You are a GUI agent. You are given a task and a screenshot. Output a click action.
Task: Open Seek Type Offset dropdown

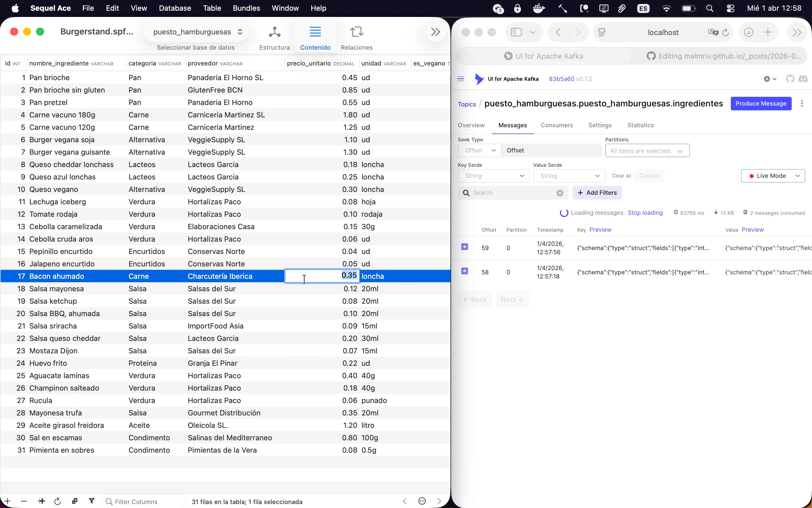480,150
